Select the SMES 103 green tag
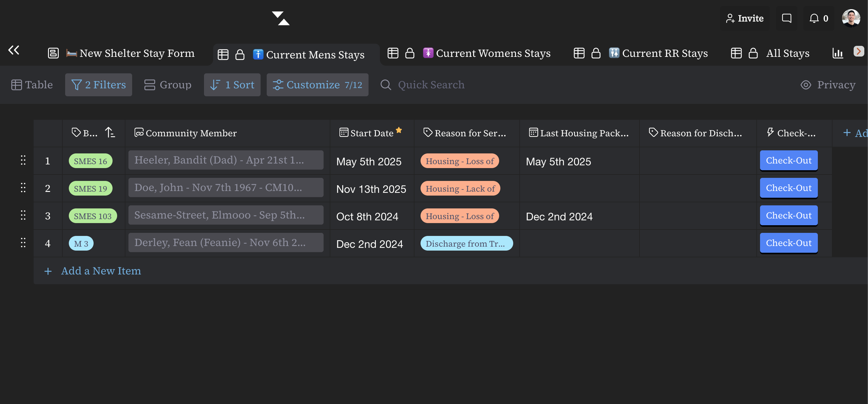The height and width of the screenshot is (404, 868). (93, 216)
